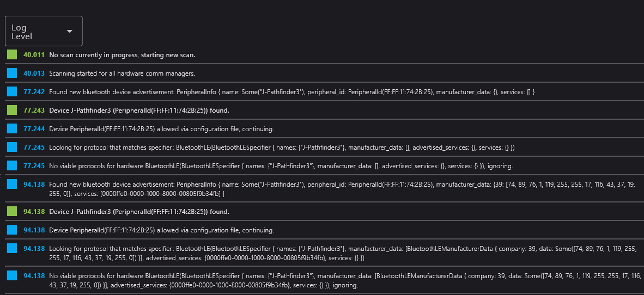Select 'No scan currently in progress' log message
Image resolution: width=644 pixels, height=295 pixels.
[122, 55]
